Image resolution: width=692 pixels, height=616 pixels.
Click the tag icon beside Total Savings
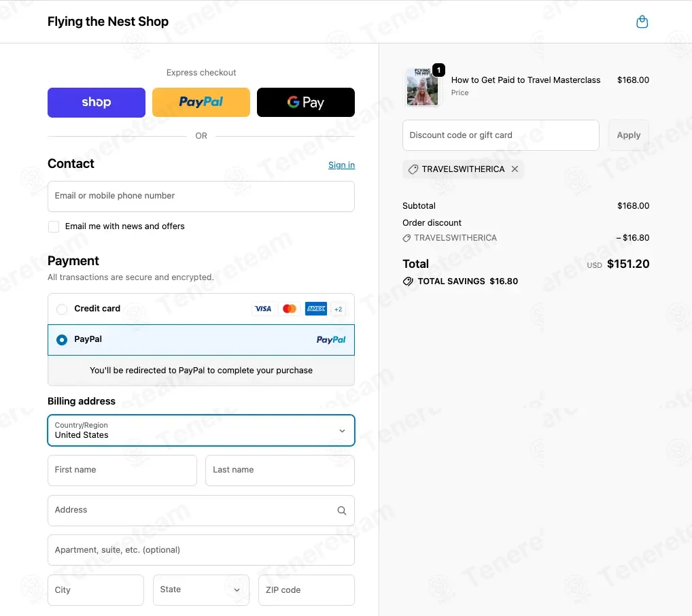(409, 281)
